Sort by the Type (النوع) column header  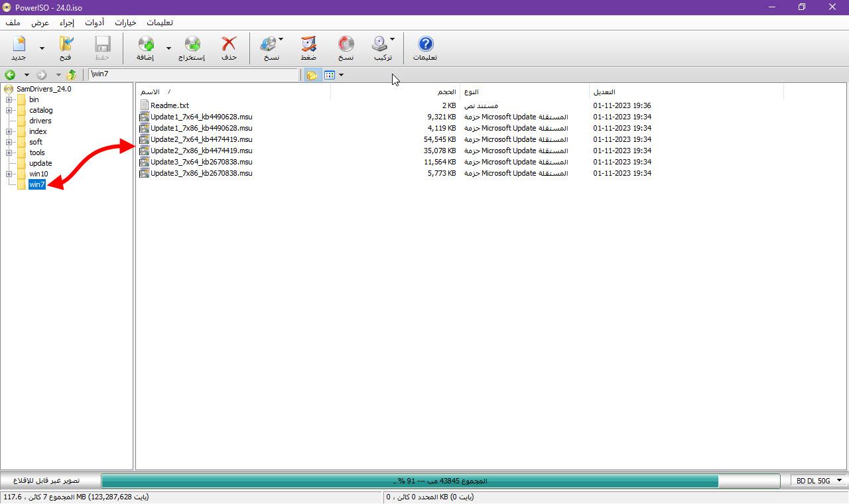pyautogui.click(x=524, y=92)
